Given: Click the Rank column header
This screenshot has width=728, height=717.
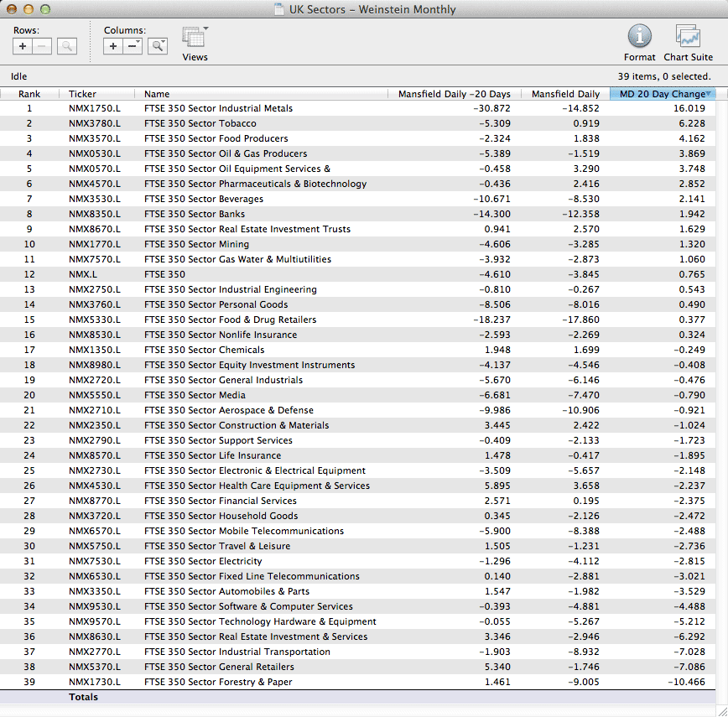Looking at the screenshot, I should 29,94.
